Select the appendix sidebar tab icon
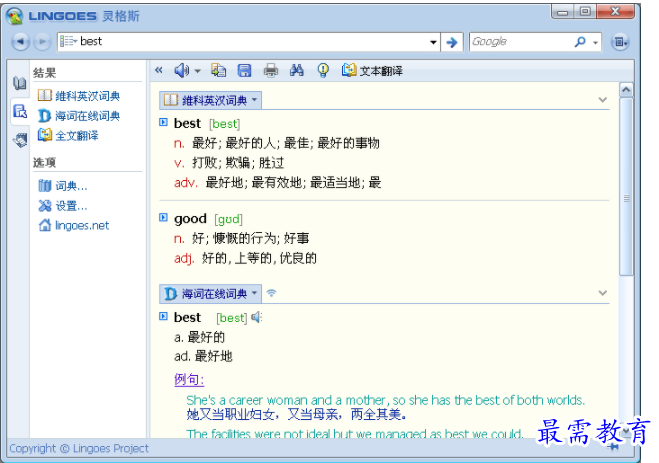 (20, 139)
